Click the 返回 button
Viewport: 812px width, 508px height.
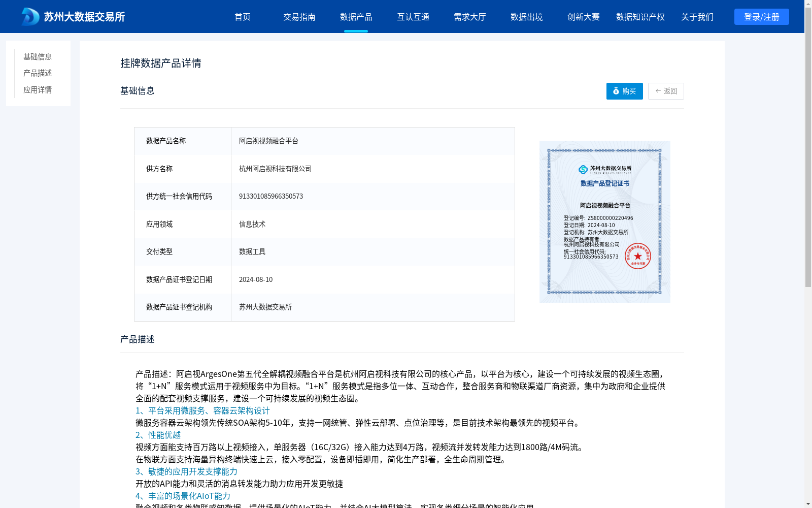pyautogui.click(x=666, y=91)
